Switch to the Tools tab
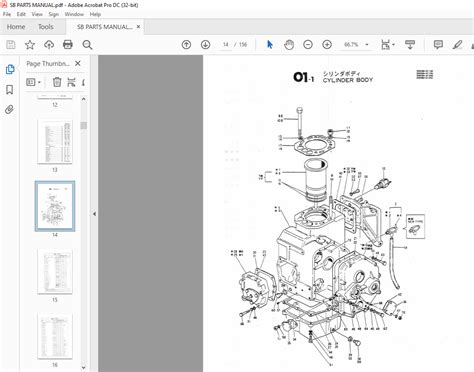This screenshot has width=474, height=372. [x=46, y=27]
